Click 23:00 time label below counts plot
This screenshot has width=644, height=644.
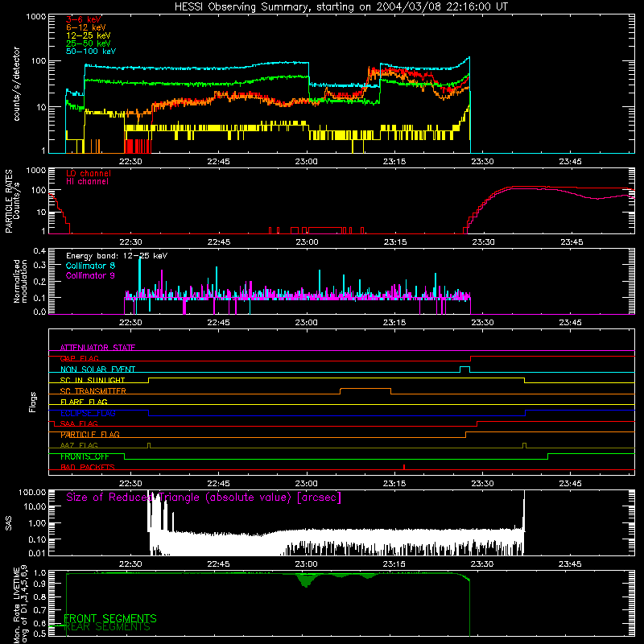(307, 162)
